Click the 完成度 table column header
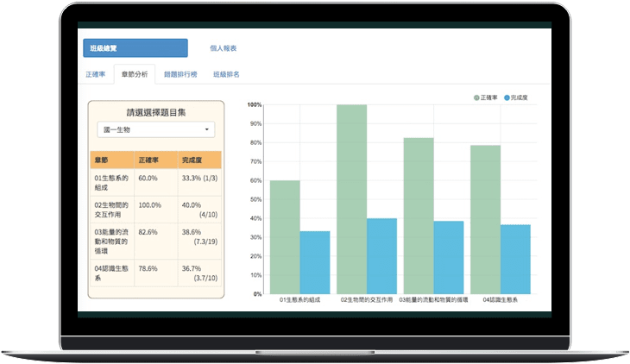 pos(199,160)
